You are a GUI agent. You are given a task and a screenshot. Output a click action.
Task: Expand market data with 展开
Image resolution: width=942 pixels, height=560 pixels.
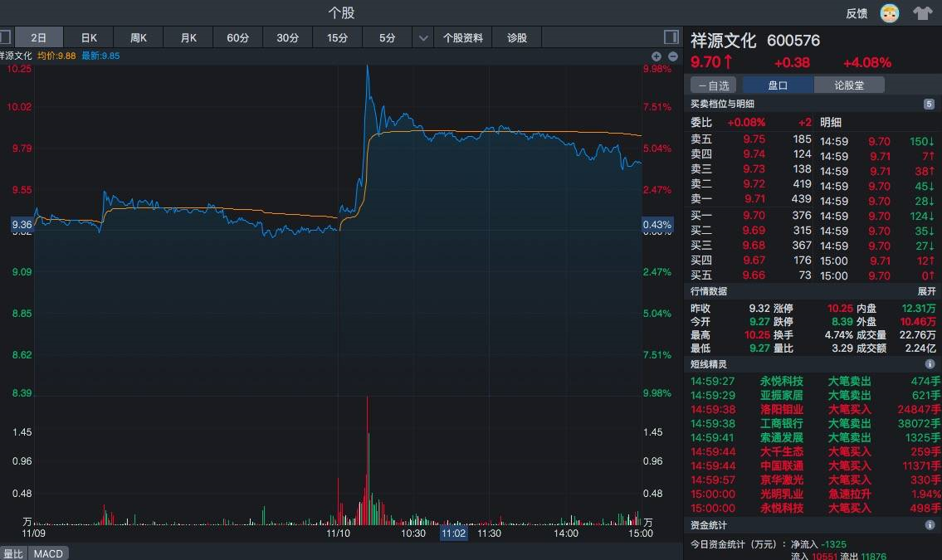point(926,291)
